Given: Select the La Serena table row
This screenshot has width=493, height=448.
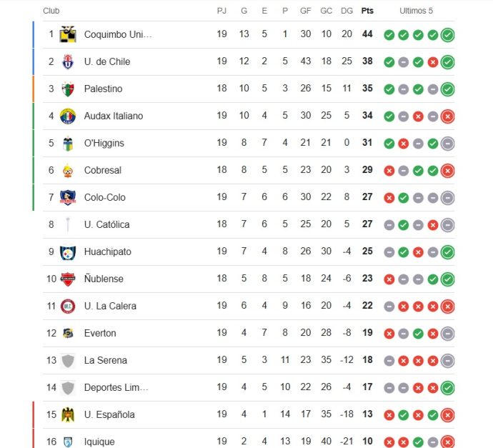Looking at the screenshot, I should coord(249,360).
